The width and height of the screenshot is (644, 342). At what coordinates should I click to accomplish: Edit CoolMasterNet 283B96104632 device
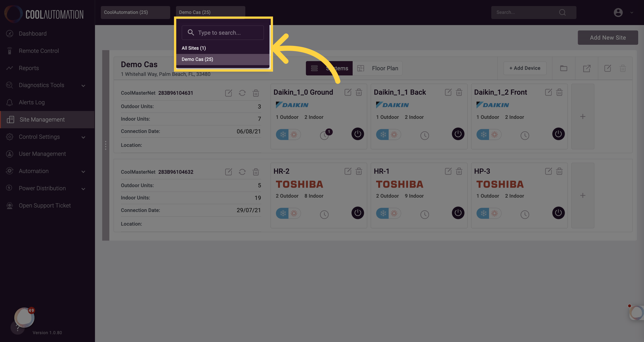tap(229, 172)
